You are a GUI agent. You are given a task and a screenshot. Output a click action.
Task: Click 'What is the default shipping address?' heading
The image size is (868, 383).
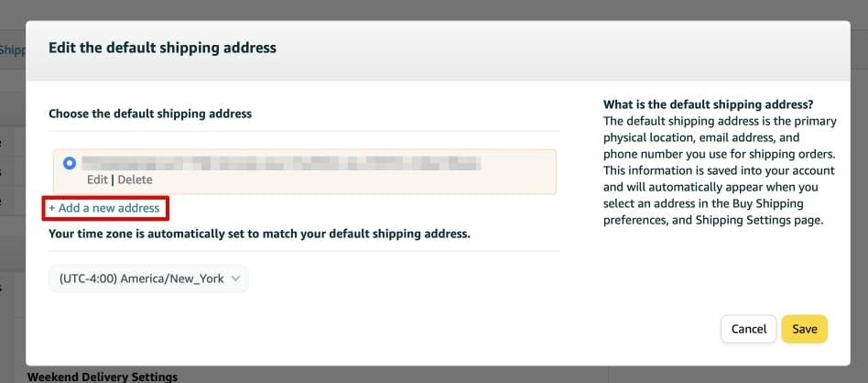pos(709,104)
